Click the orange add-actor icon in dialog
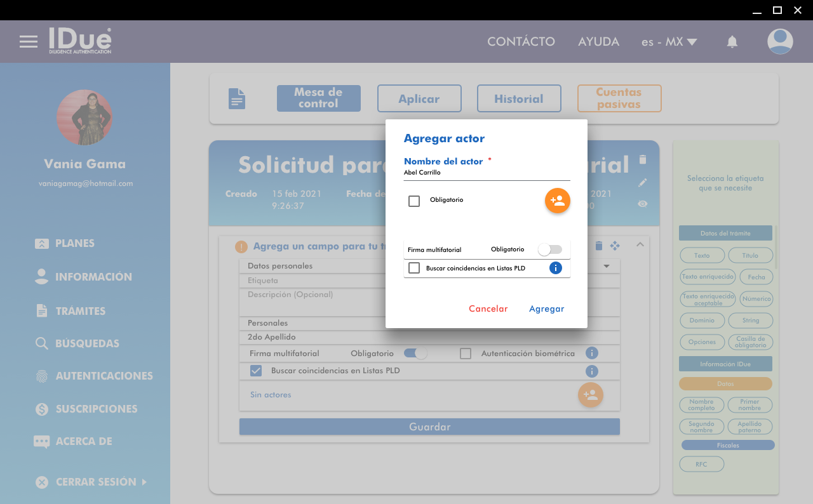 (x=557, y=201)
